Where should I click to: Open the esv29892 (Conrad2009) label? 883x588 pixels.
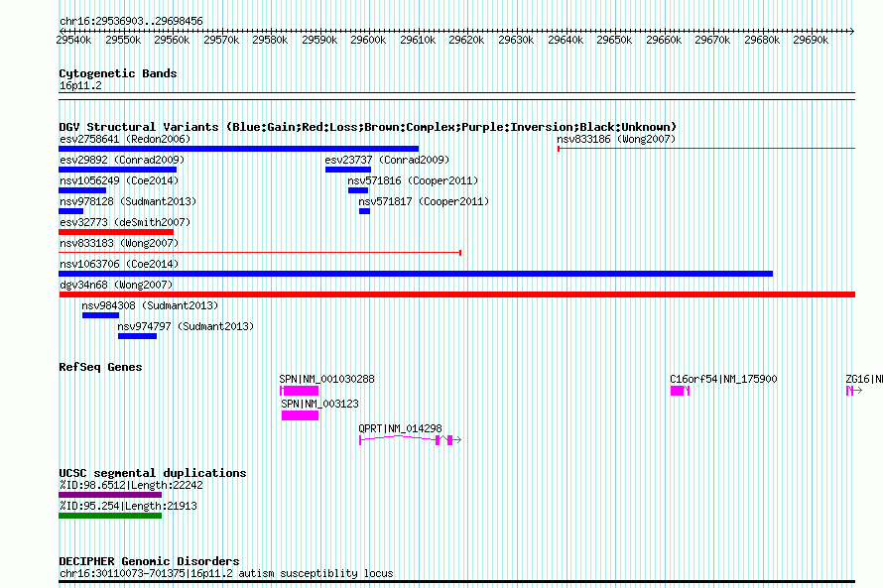click(122, 160)
